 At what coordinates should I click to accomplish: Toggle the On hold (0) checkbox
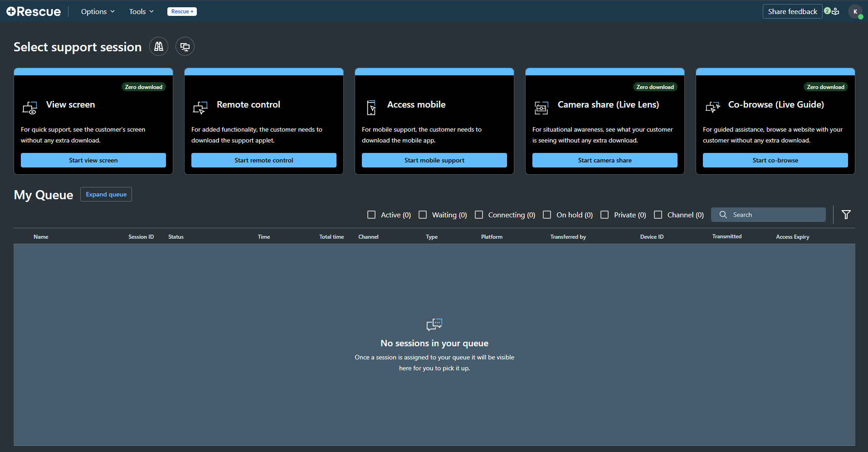click(547, 215)
